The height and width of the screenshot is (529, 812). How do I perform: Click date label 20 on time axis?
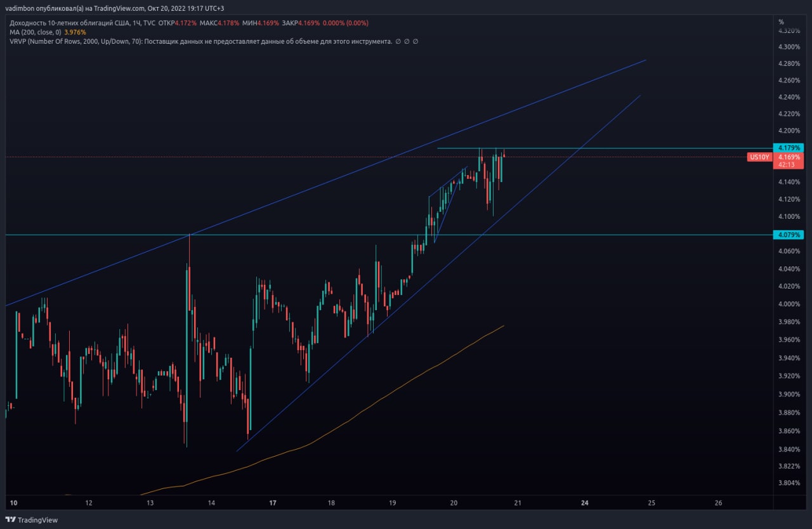pos(454,503)
